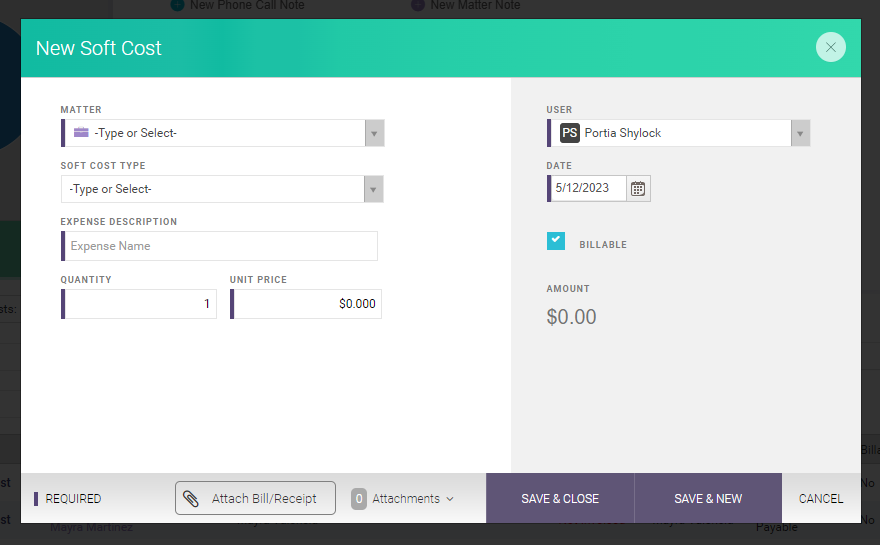Click the PS user avatar badge
The image size is (880, 545).
pos(570,133)
